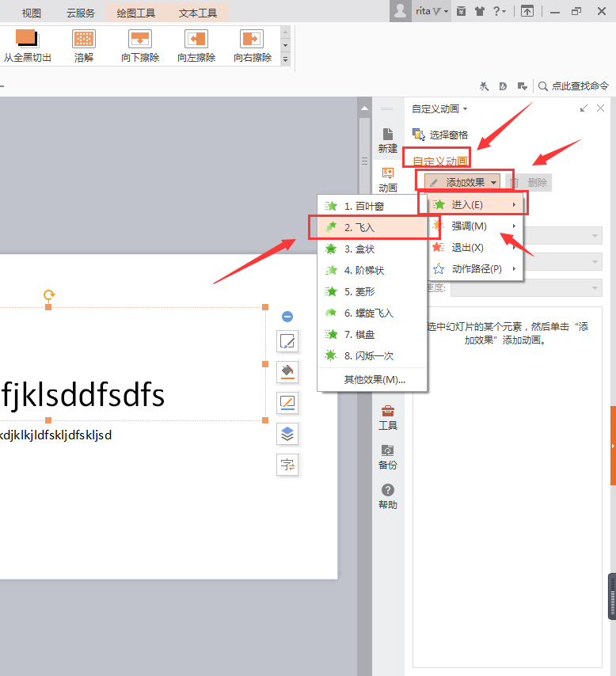Click the fill paint bucket floating icon
Screen dimensions: 616x676
287,372
